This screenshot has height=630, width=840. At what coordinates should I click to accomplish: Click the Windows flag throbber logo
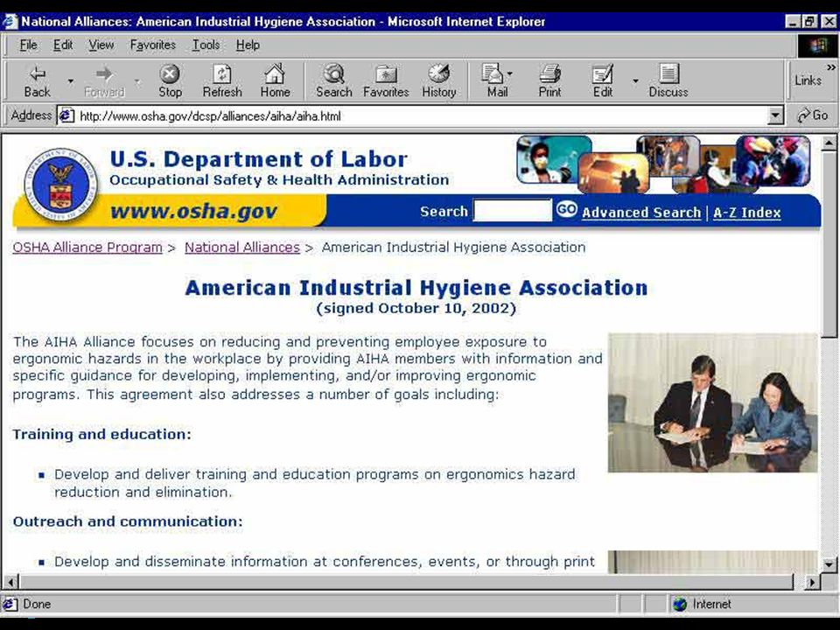pos(817,45)
